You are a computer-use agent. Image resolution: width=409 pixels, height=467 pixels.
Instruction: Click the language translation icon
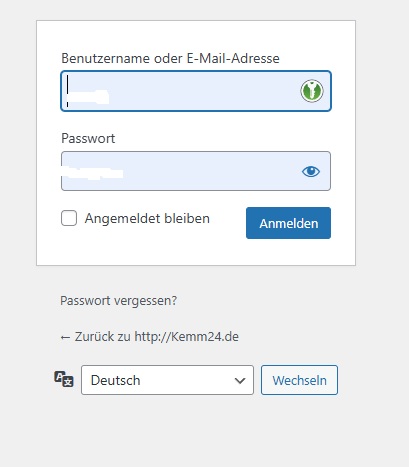click(64, 379)
